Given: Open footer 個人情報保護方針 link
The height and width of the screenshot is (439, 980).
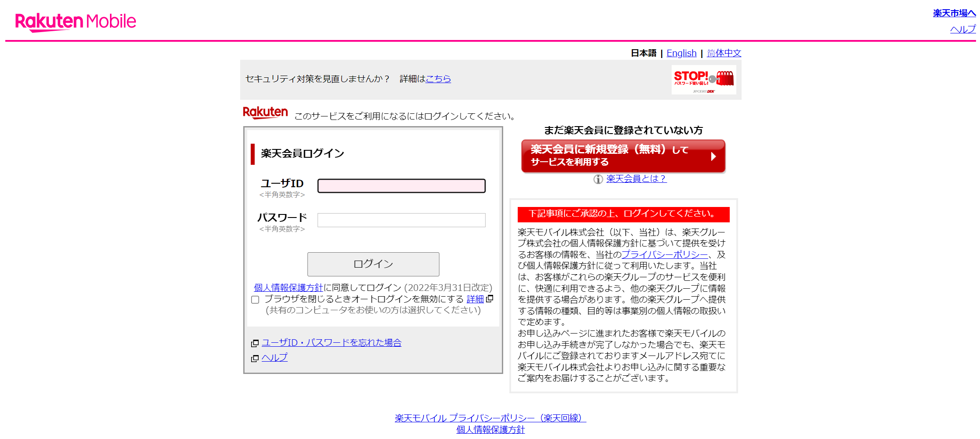Looking at the screenshot, I should click(490, 429).
